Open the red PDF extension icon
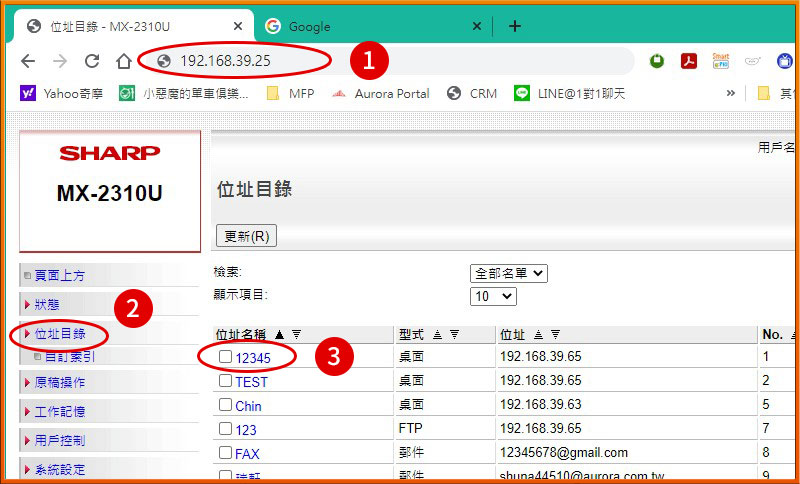This screenshot has width=800, height=484. pyautogui.click(x=689, y=61)
